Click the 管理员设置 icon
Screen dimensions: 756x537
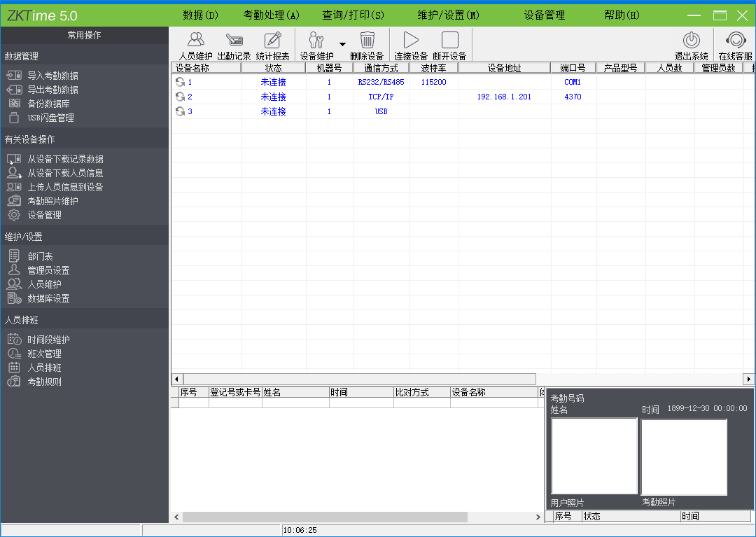15,270
